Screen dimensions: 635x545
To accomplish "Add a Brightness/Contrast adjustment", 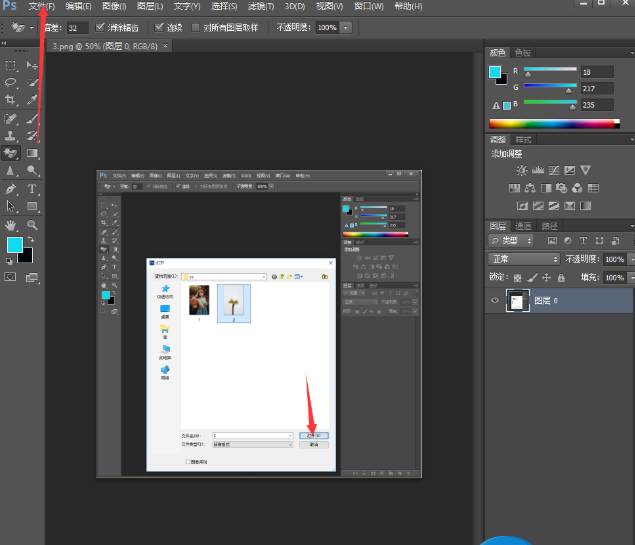I will point(522,170).
